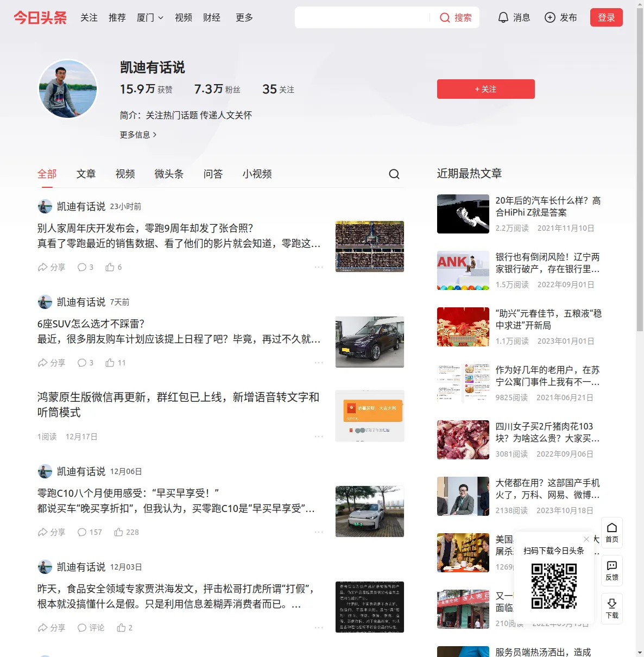This screenshot has height=657, width=644.
Task: Click the 凯迪有话说 profile avatar
Action: click(x=68, y=89)
